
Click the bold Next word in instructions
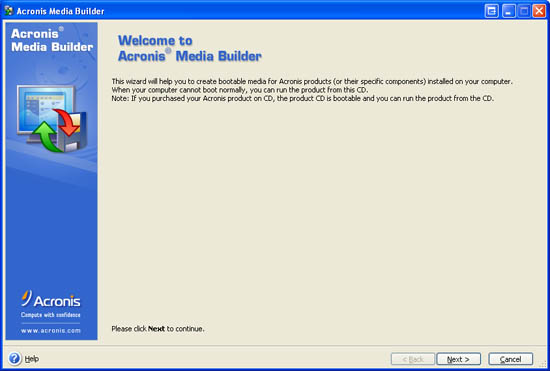156,329
